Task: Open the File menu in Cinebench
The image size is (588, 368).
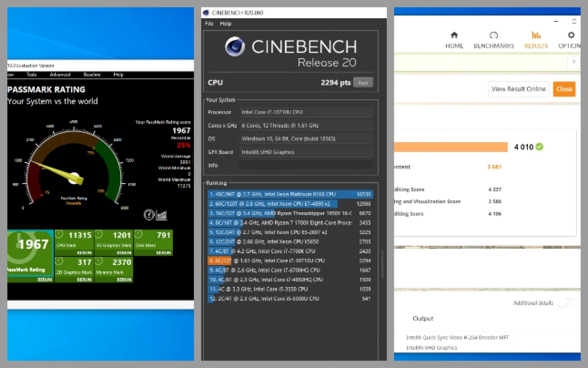Action: coord(209,24)
